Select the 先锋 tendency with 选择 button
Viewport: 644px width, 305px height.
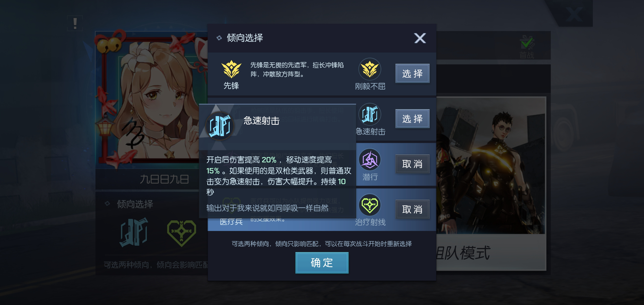[x=412, y=73]
